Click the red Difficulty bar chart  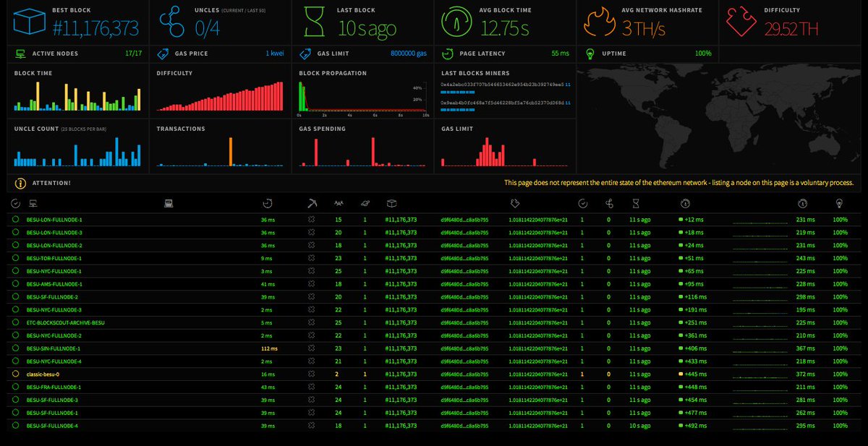pos(220,96)
